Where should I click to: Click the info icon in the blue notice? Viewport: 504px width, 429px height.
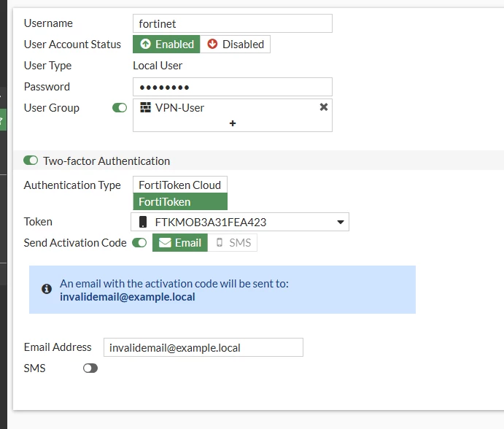tap(47, 289)
